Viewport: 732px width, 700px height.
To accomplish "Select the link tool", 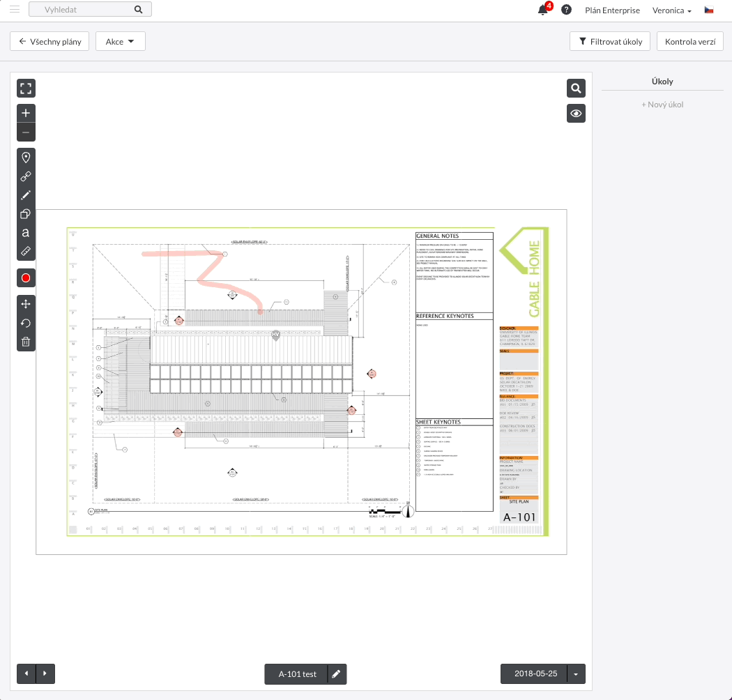I will (x=26, y=176).
